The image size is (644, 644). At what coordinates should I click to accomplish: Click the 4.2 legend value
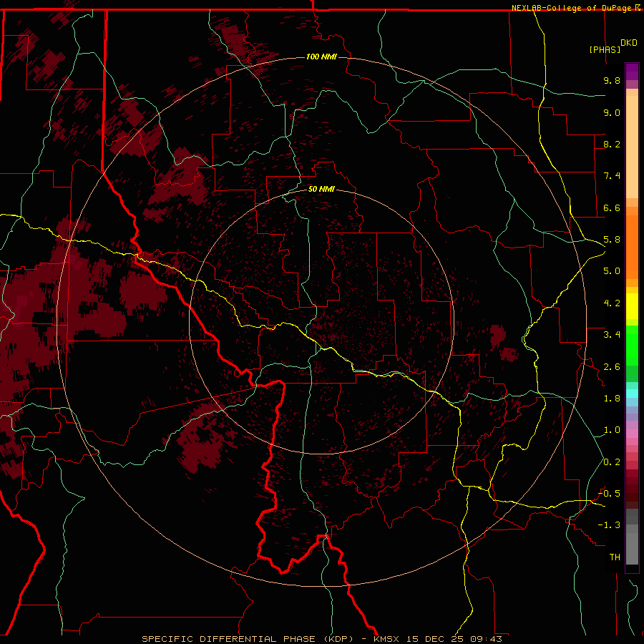coord(612,303)
